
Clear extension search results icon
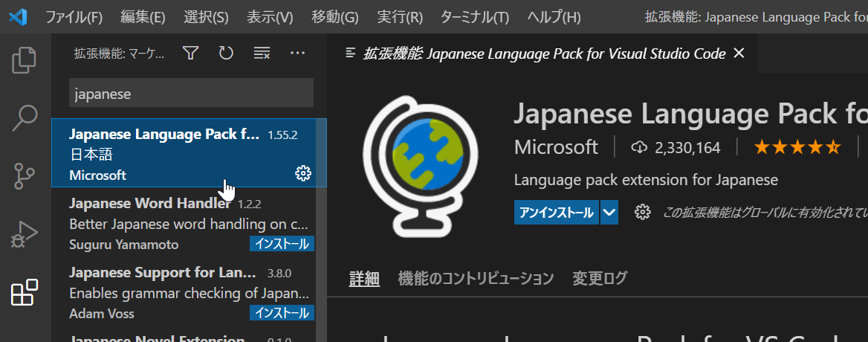pyautogui.click(x=262, y=53)
